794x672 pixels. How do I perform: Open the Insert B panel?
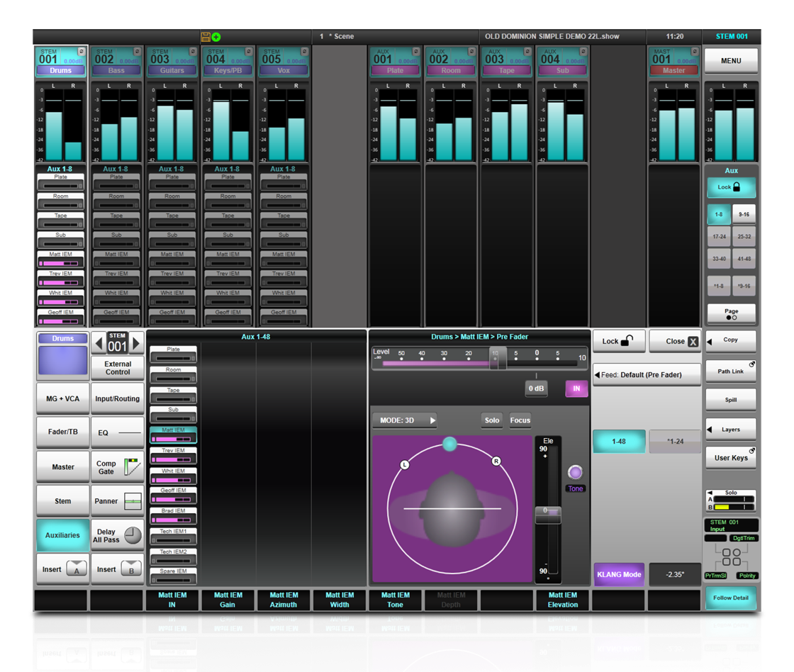click(x=118, y=569)
